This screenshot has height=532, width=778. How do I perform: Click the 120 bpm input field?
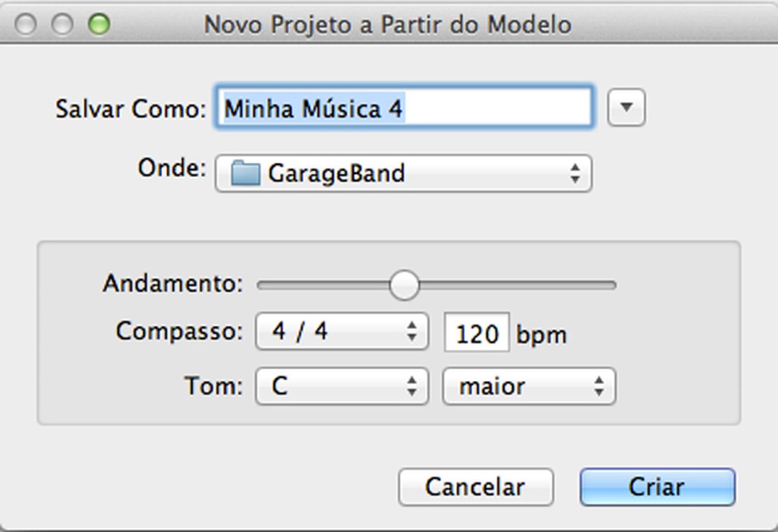(x=478, y=333)
